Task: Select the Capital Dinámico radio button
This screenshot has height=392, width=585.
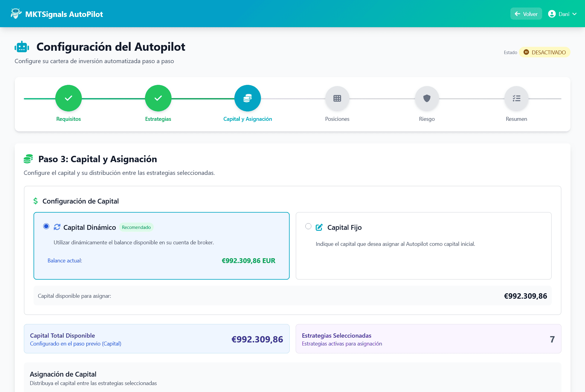Action: [46, 226]
